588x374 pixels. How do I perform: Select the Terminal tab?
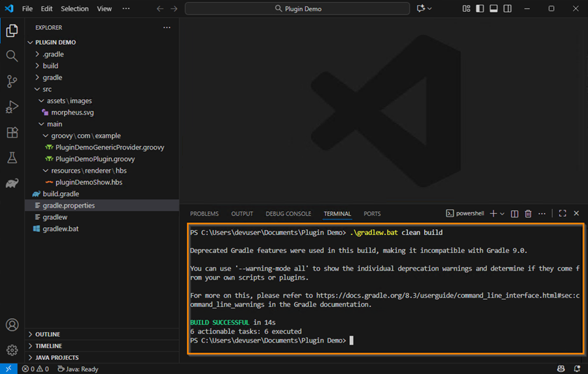click(x=337, y=214)
